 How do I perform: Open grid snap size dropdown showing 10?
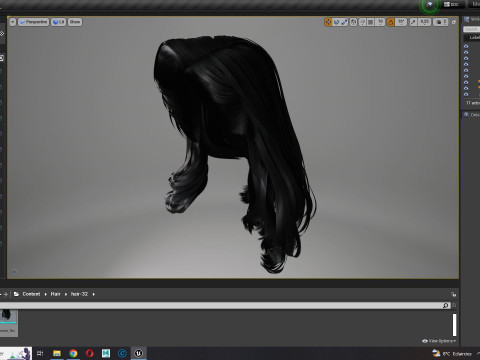pos(380,22)
